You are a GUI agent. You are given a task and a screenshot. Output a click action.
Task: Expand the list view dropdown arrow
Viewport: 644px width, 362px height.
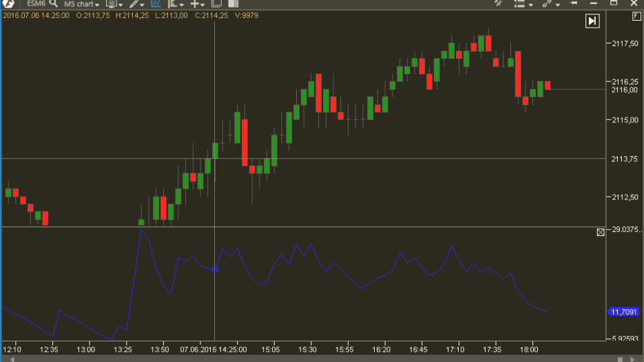click(530, 5)
